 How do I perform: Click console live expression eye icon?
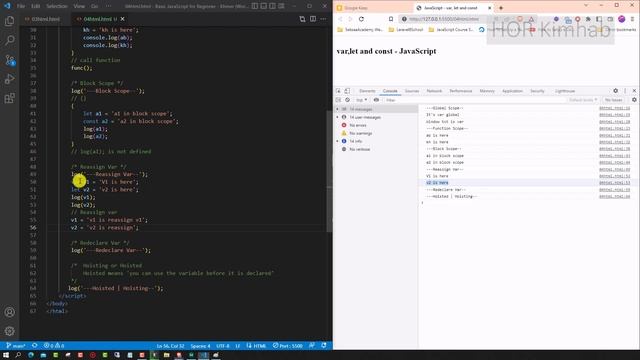pos(376,100)
